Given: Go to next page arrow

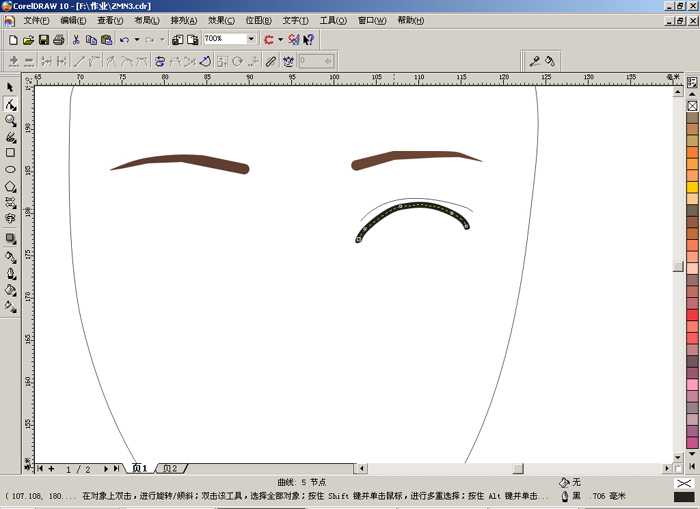Looking at the screenshot, I should point(106,469).
